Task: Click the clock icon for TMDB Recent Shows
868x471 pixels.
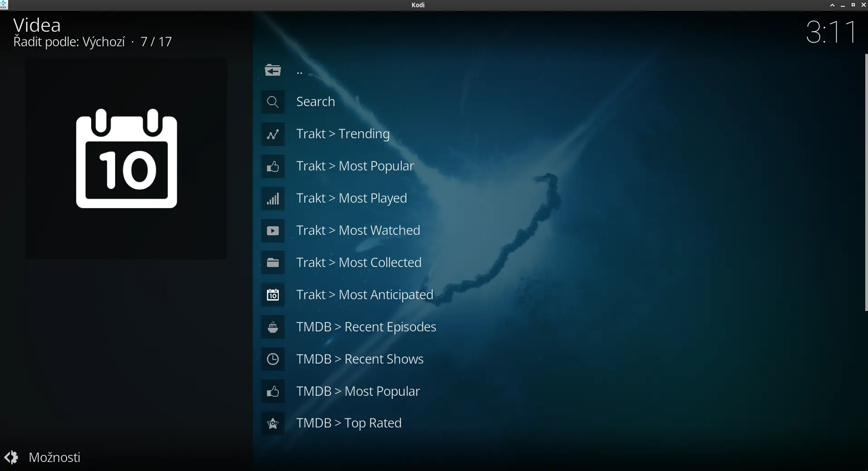Action: 273,359
